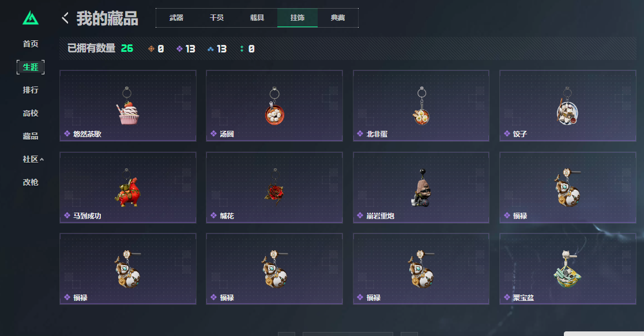Screen dimensions: 644x336
Task: Open 排行 in the sidebar
Action: point(31,89)
